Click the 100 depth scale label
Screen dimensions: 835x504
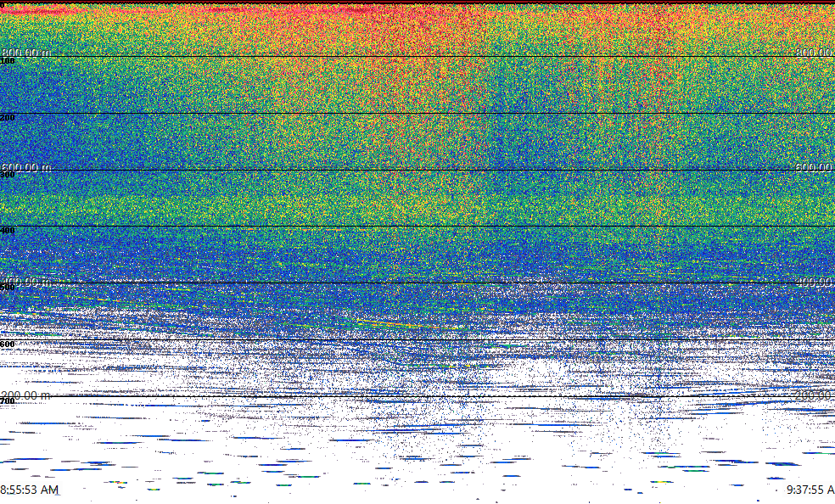[x=8, y=61]
